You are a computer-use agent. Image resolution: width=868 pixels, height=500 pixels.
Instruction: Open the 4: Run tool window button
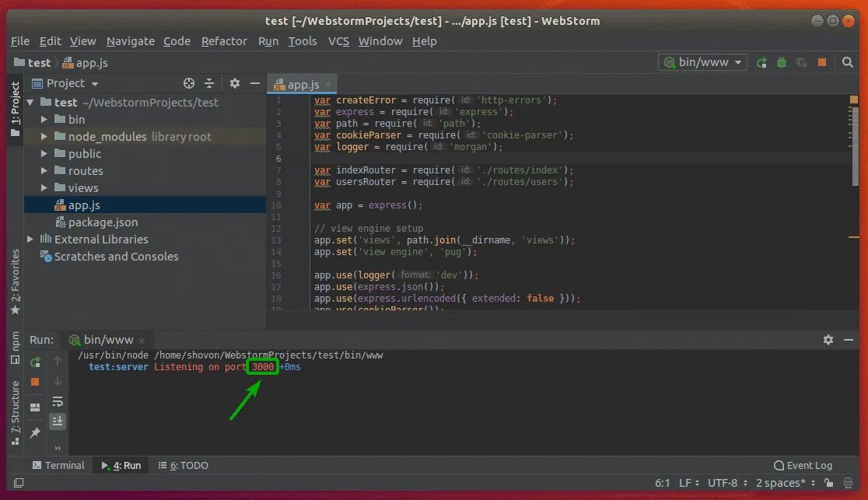coord(121,466)
